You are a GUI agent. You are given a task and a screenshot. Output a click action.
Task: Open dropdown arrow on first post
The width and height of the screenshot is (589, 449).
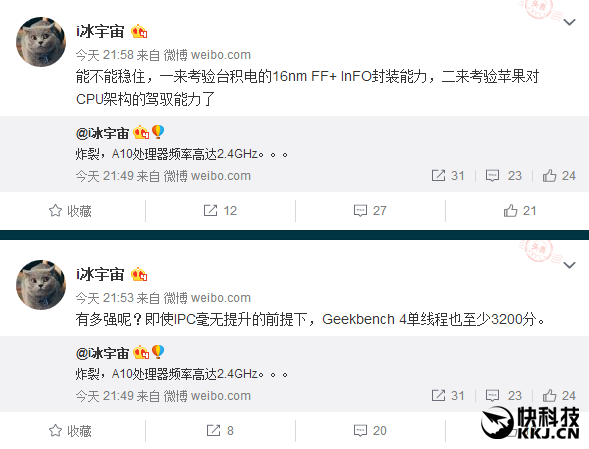click(x=569, y=23)
